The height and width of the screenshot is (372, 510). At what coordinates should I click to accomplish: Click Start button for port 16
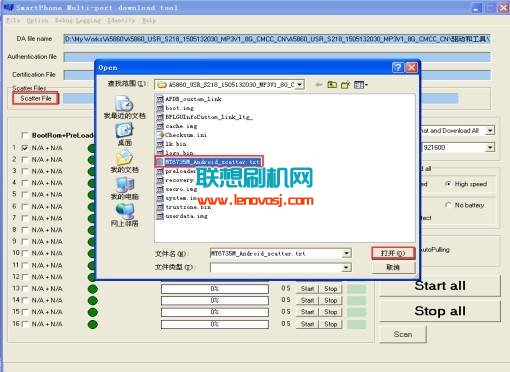(x=307, y=324)
